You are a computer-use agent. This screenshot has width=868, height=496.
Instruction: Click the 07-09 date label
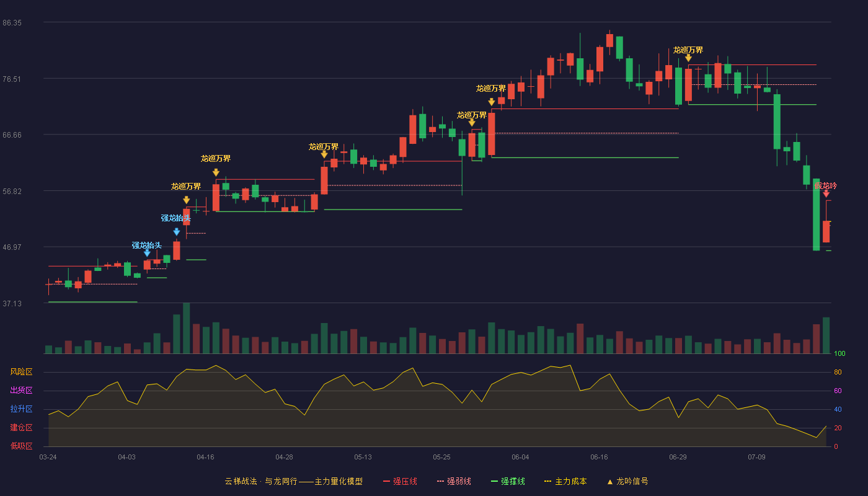tap(756, 457)
